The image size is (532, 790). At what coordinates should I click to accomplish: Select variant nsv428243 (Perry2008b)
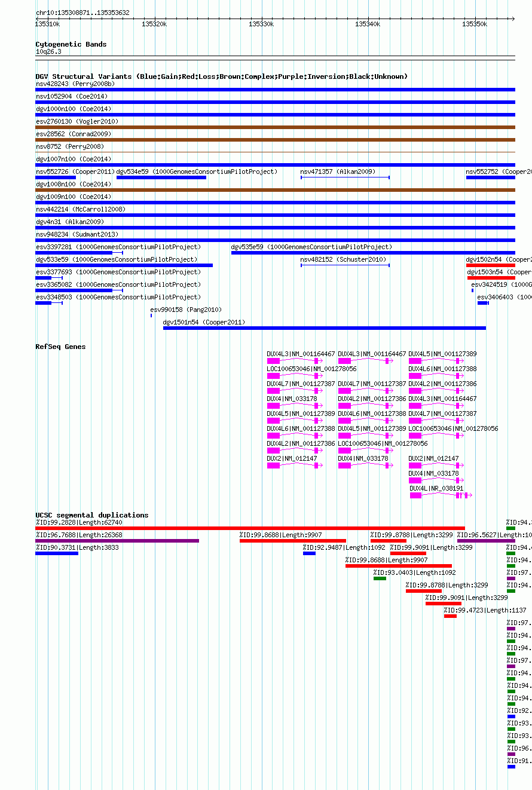(x=75, y=84)
